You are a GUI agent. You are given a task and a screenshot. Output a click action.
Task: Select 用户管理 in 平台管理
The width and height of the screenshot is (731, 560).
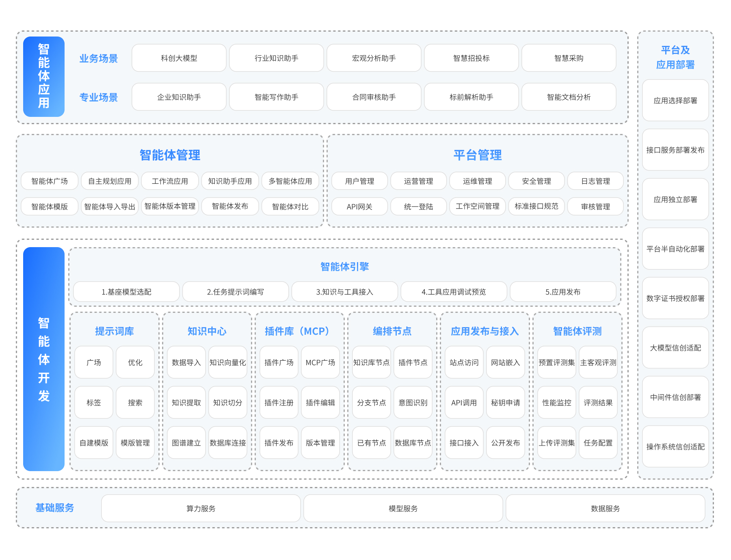(359, 181)
